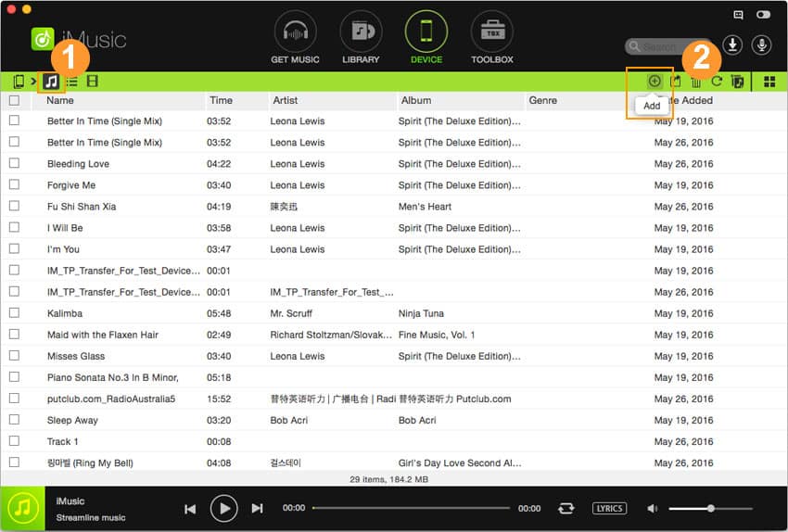
Task: Check the box for Forgive Me
Action: point(15,184)
